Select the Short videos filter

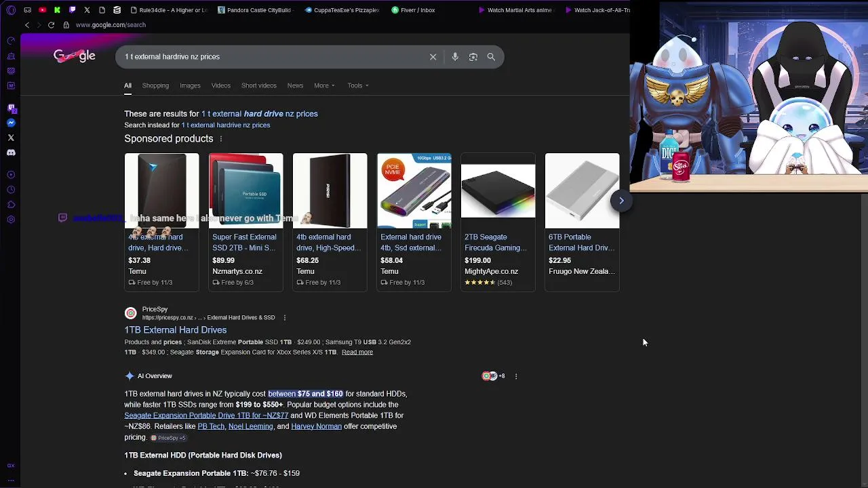(259, 85)
